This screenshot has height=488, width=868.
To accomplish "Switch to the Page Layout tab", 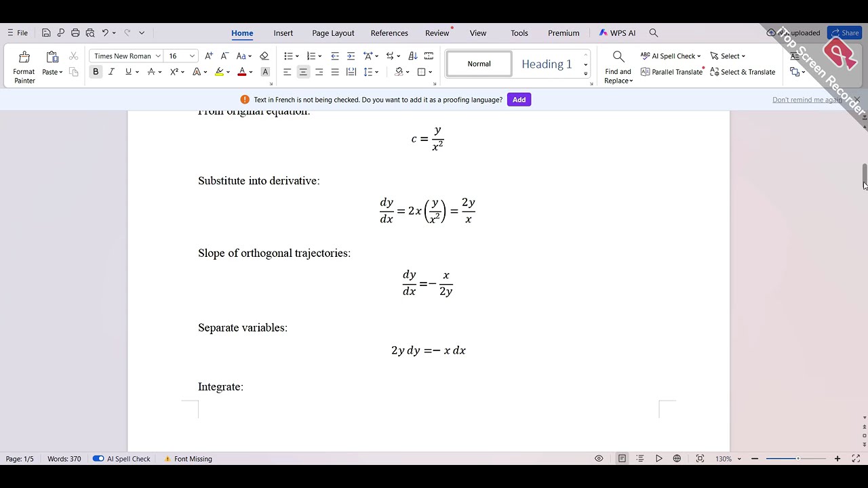I will click(x=333, y=33).
